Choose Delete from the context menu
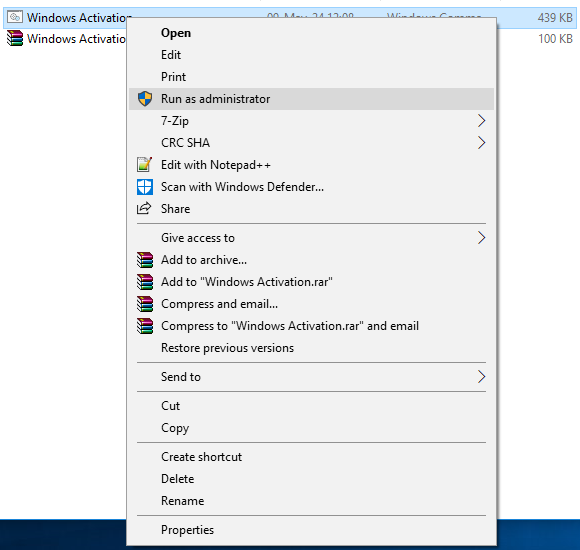Viewport: 580px width, 550px height. tap(311, 479)
